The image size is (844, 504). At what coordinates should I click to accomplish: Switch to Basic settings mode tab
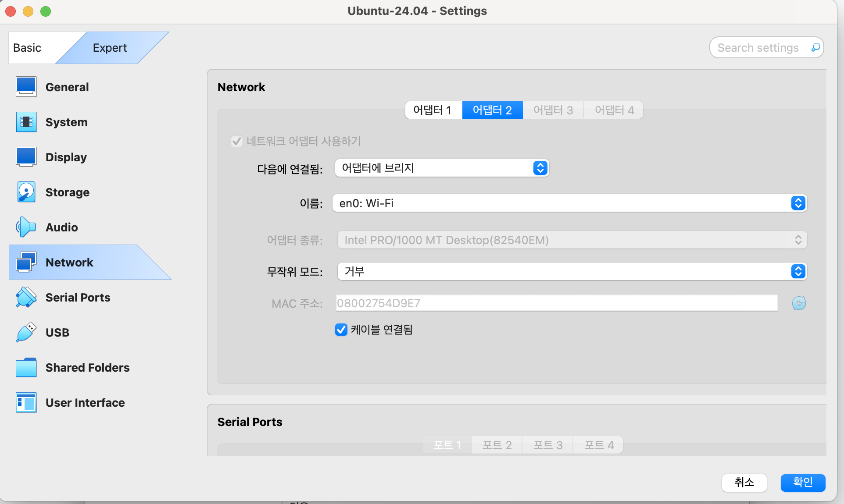(x=27, y=48)
